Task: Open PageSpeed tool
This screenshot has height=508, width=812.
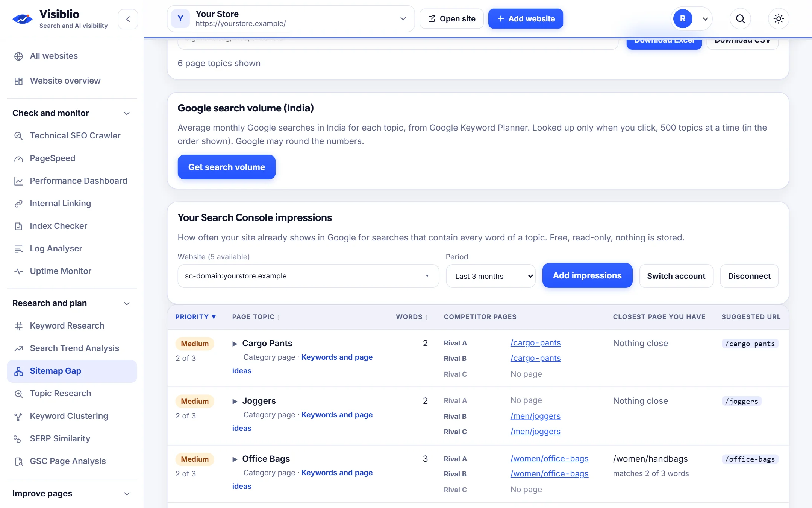Action: (72, 158)
